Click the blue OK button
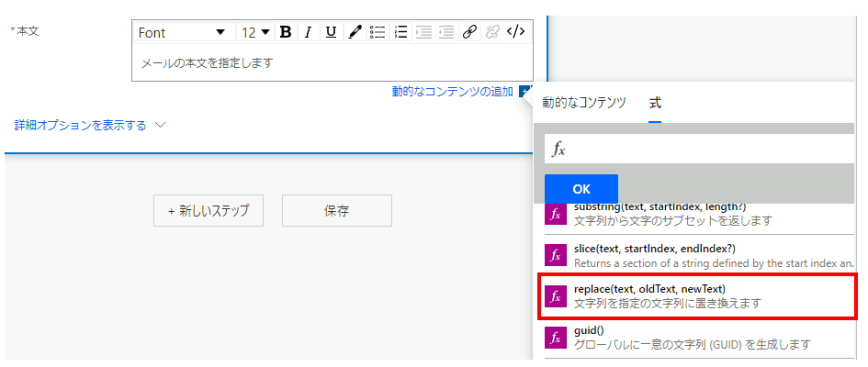Image resolution: width=868 pixels, height=367 pixels. tap(581, 189)
